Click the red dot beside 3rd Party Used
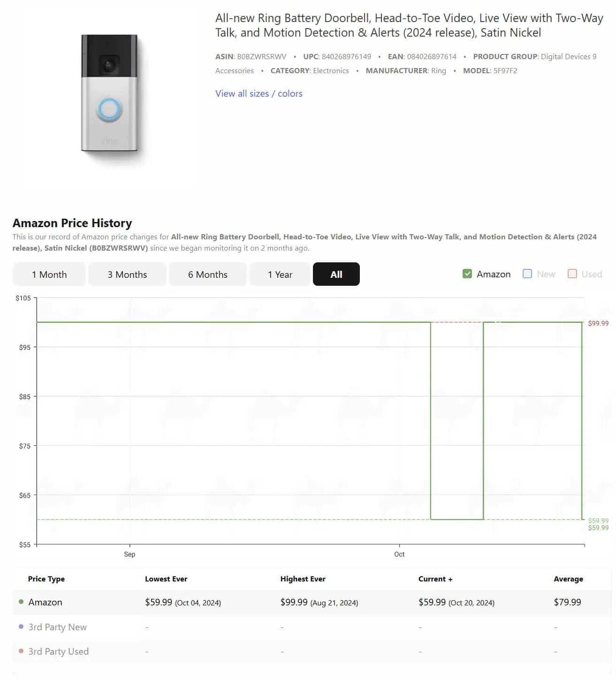616x680 pixels. tap(21, 651)
